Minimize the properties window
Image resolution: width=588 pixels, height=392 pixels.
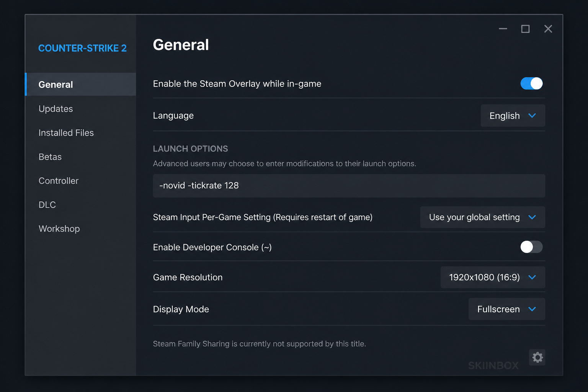(503, 29)
